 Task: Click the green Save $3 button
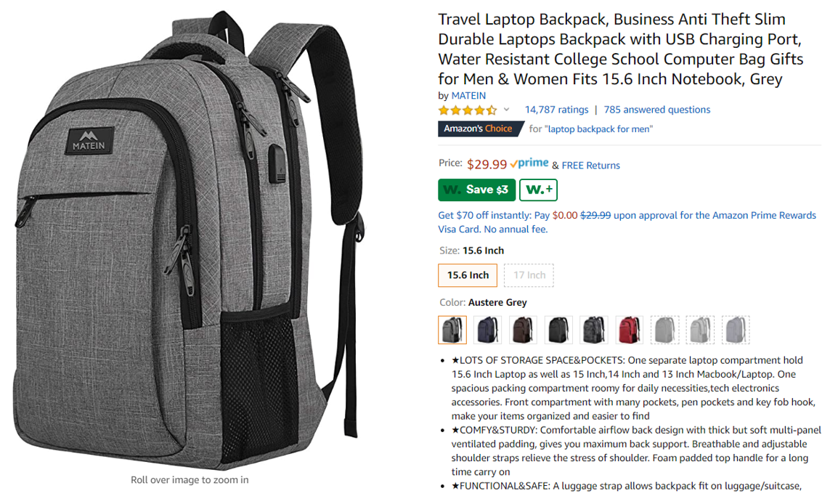pyautogui.click(x=476, y=190)
